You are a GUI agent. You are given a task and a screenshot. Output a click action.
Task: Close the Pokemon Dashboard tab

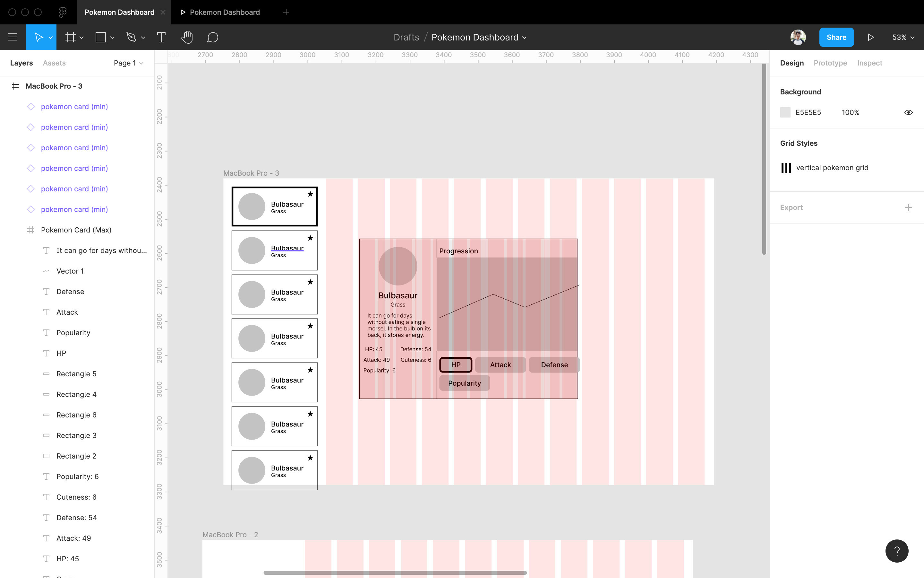163,12
